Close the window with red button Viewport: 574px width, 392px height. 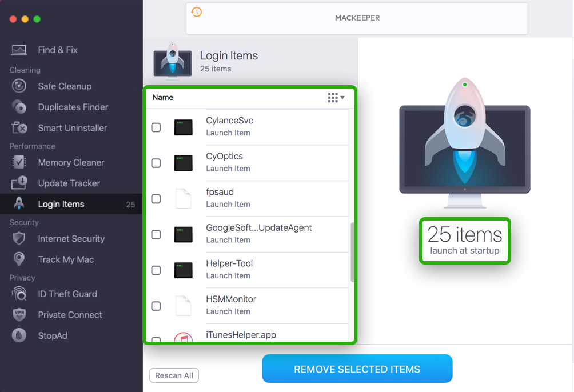[13, 19]
